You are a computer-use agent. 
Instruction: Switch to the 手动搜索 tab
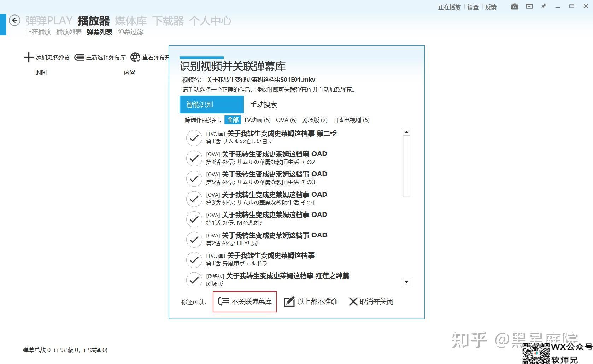264,105
